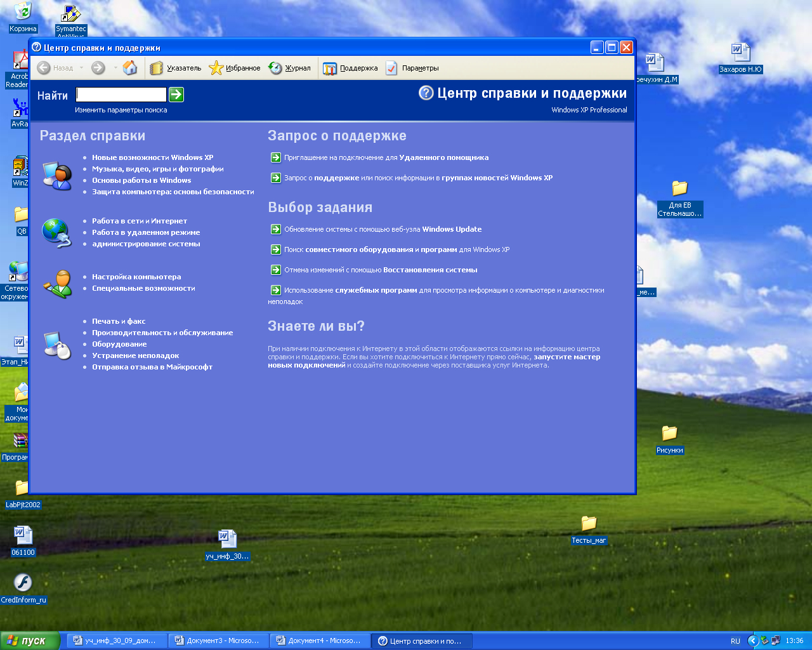Click the 13:36 clock in system tray
Viewport: 812px width, 650px height.
coord(794,641)
